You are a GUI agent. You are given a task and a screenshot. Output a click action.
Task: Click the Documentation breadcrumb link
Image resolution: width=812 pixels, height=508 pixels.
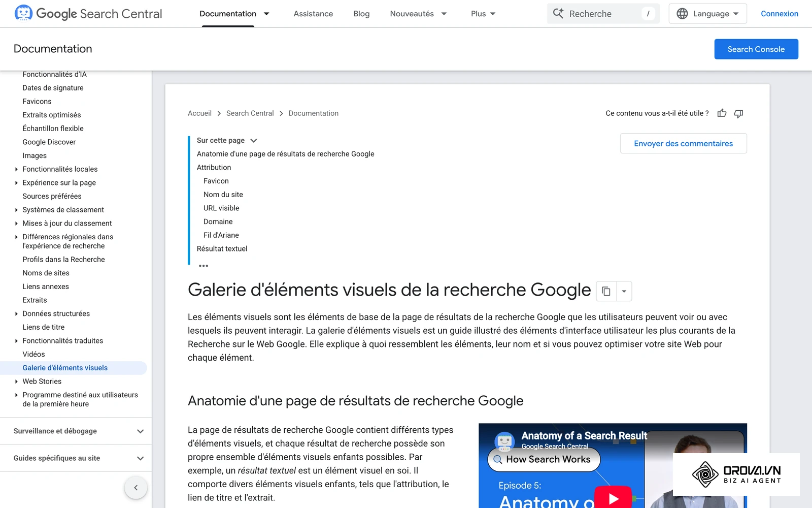pos(314,113)
